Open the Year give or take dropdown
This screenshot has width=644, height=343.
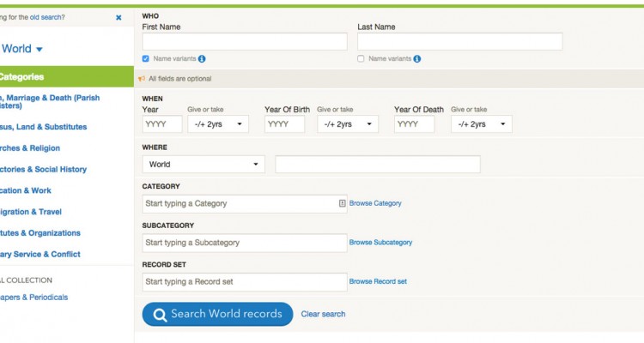[x=218, y=124]
